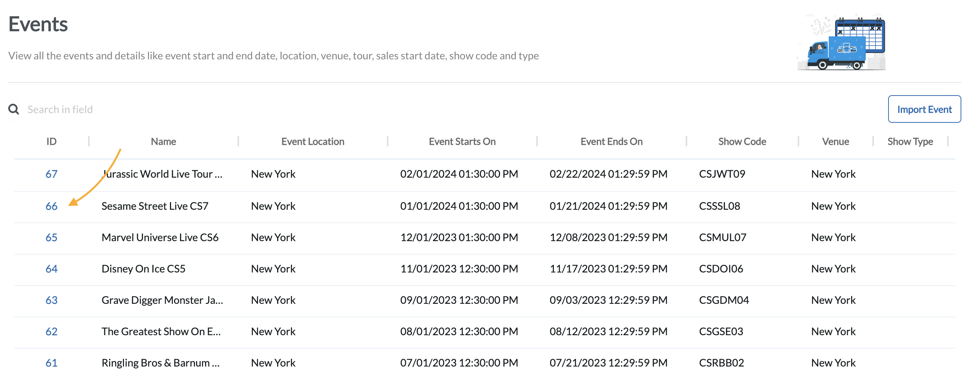Open event ID 63 Grave Digger Monster Jam
This screenshot has height=374, width=980.
point(52,300)
